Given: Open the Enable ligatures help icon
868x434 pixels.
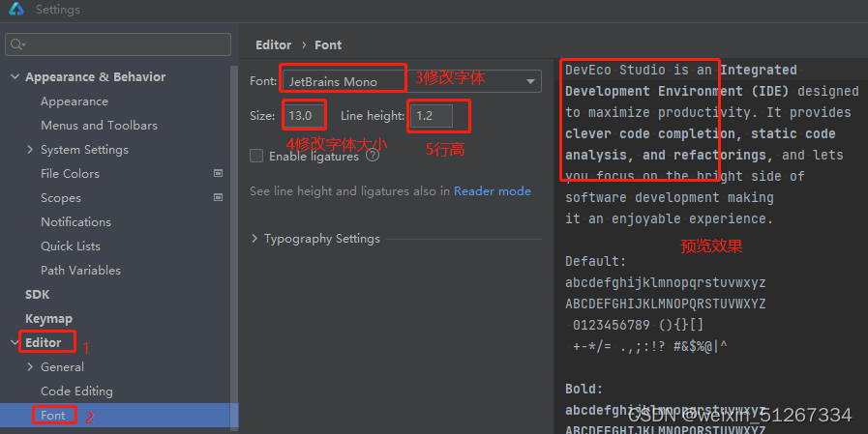Looking at the screenshot, I should click(x=373, y=156).
